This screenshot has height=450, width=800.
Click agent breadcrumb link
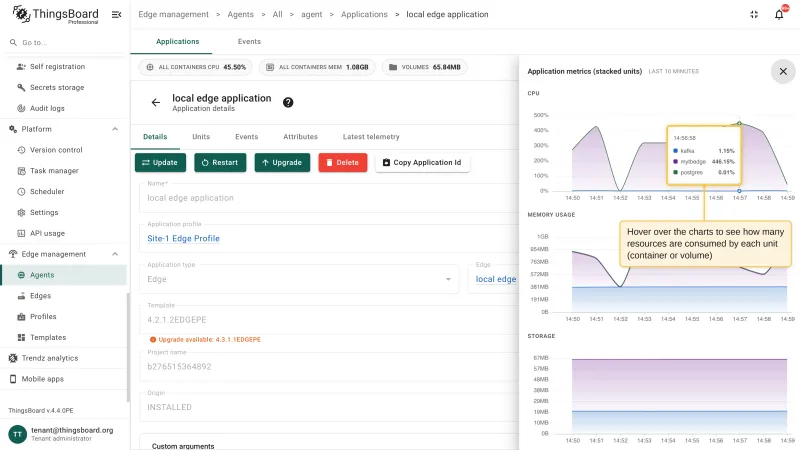(311, 14)
